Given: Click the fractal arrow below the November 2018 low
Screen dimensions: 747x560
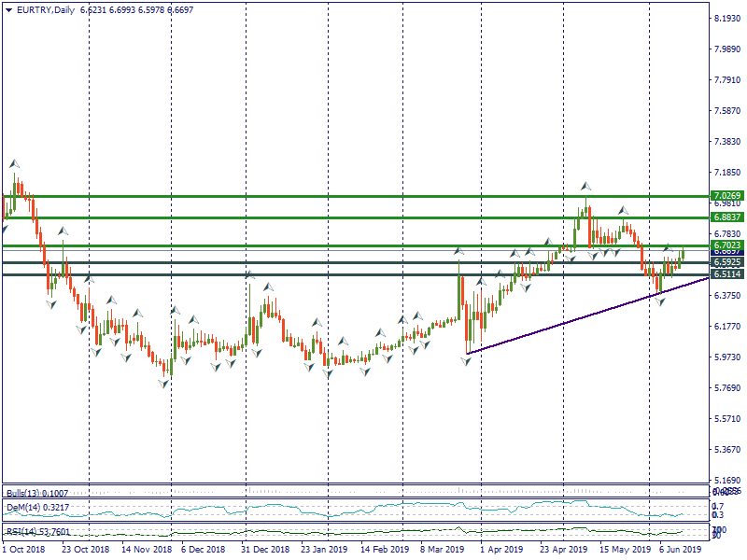Looking at the screenshot, I should 166,383.
